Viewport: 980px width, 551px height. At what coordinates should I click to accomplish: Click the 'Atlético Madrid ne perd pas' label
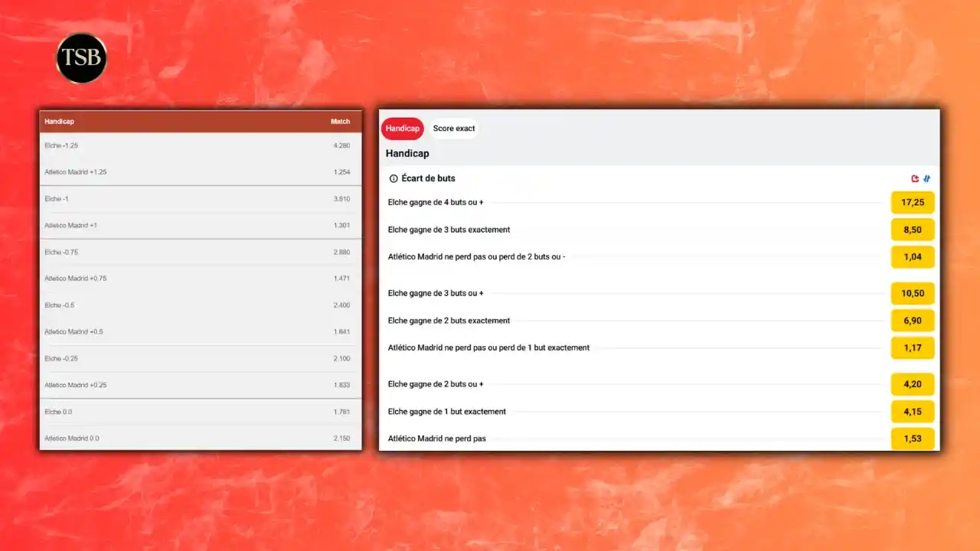click(x=437, y=439)
